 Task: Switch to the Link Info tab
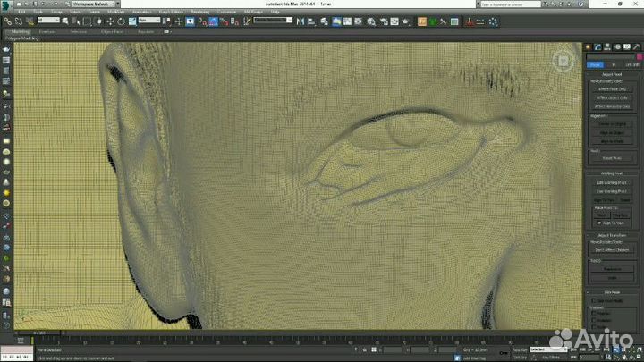[x=632, y=65]
